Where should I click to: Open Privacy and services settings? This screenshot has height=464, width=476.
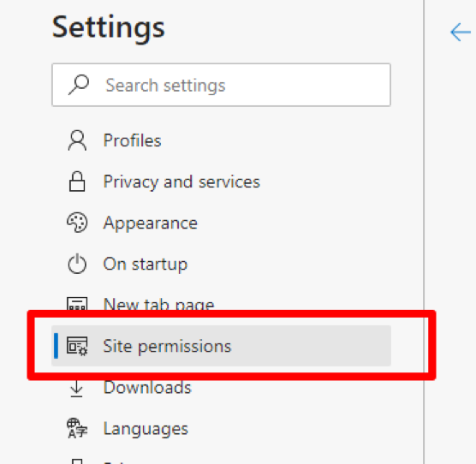[x=221, y=181]
